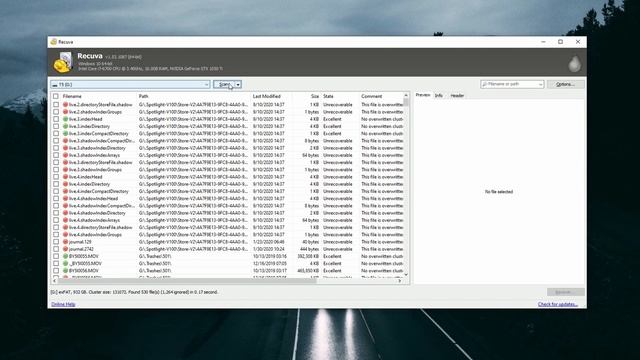
Task: Click the green status dot beside live.3.indexHead
Action: point(65,119)
